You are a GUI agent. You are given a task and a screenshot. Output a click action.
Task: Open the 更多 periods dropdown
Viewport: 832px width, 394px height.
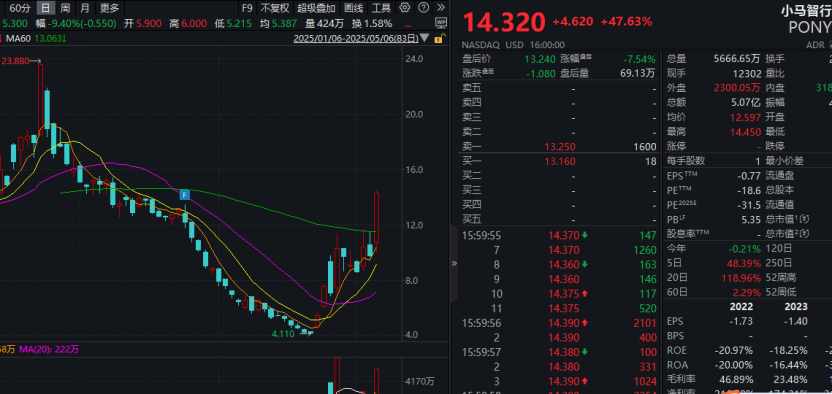pyautogui.click(x=110, y=8)
